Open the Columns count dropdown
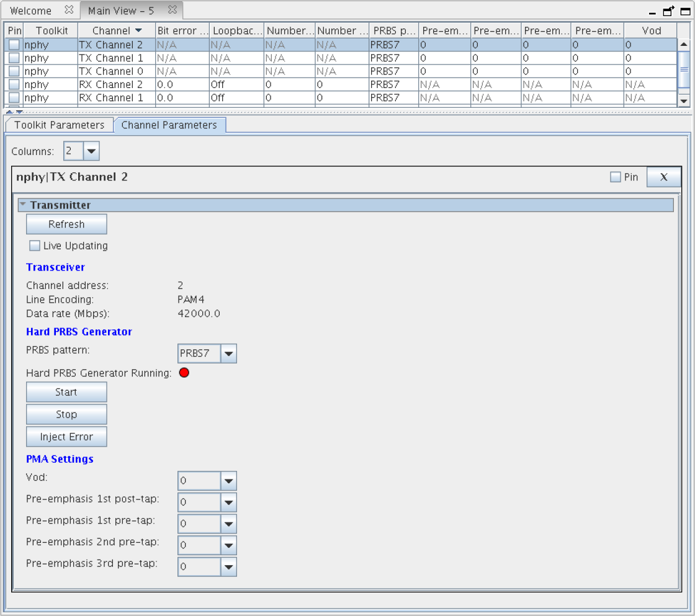The image size is (695, 616). [x=91, y=151]
